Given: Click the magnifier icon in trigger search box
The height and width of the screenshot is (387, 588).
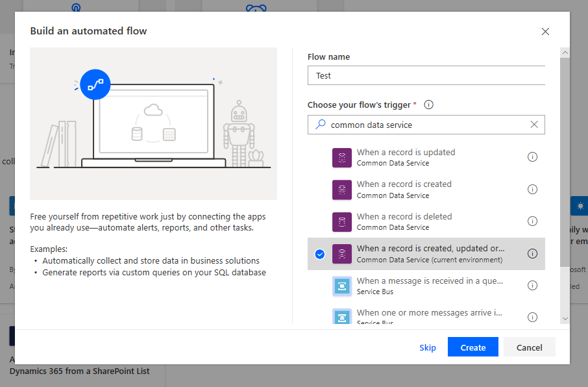Looking at the screenshot, I should click(x=320, y=124).
